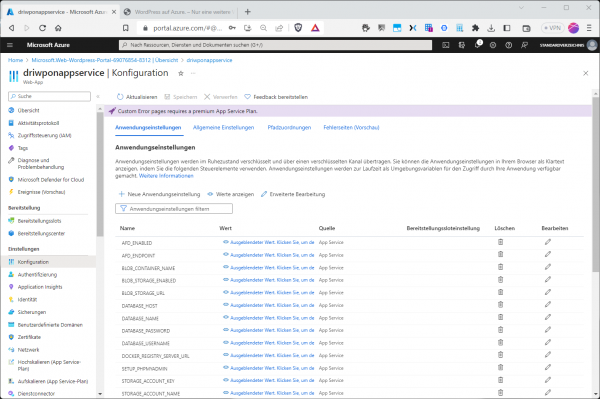Open Aktivitätsprotokoll in the left menu
600x399 pixels.
pyautogui.click(x=38, y=123)
